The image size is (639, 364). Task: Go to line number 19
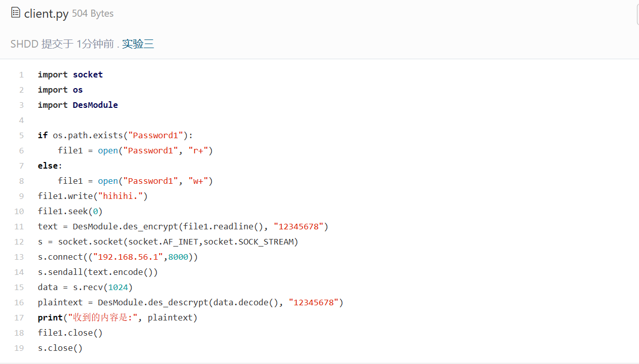click(19, 348)
